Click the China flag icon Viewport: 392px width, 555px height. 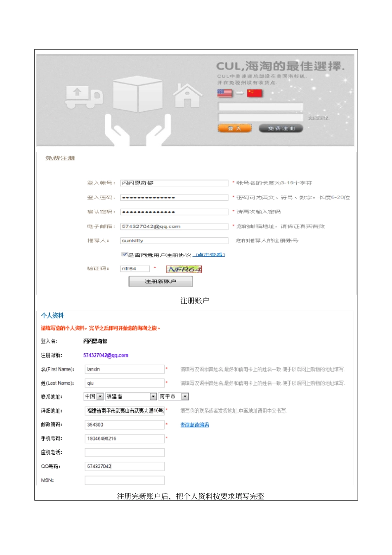255,93
